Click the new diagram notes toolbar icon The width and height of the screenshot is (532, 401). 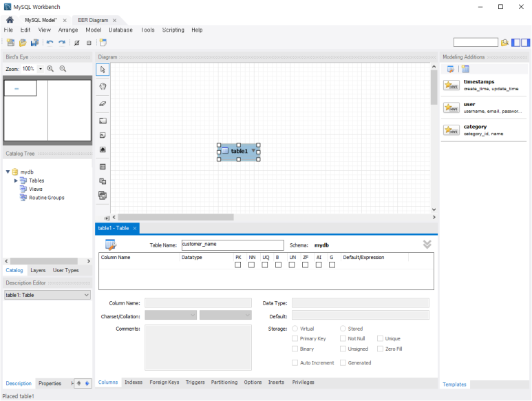pos(103,43)
